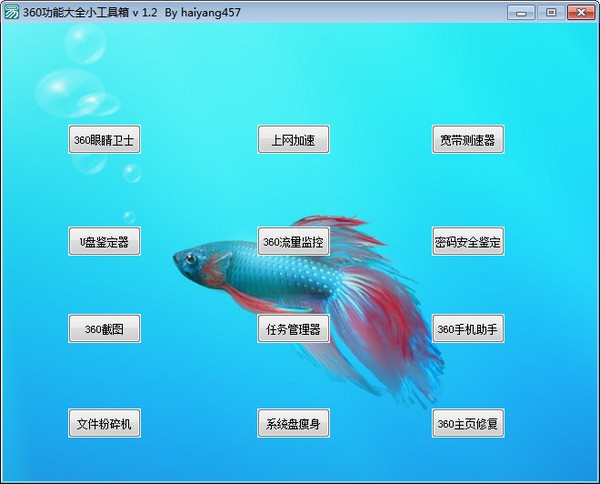The image size is (600, 484).
Task: Close the 360 toolbox window
Action: click(x=581, y=13)
